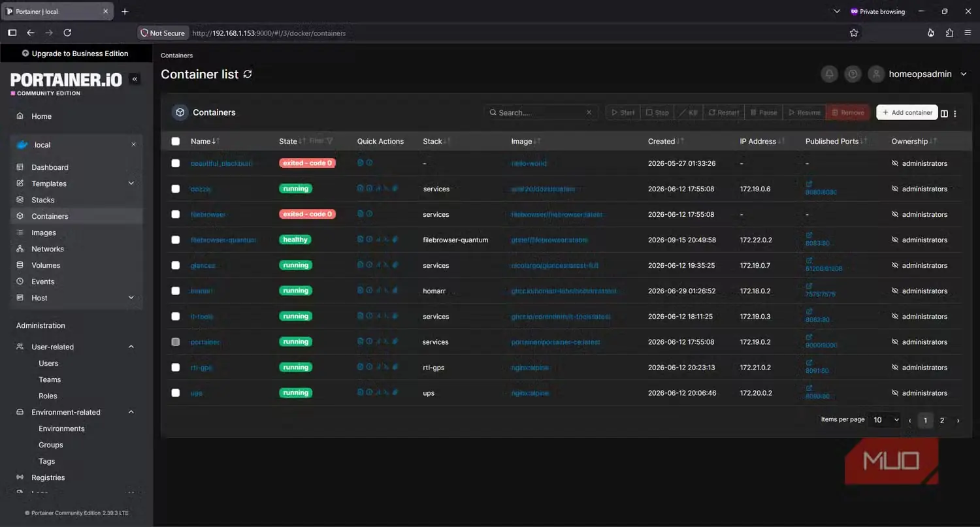Clear the search field with the X

[x=589, y=112]
